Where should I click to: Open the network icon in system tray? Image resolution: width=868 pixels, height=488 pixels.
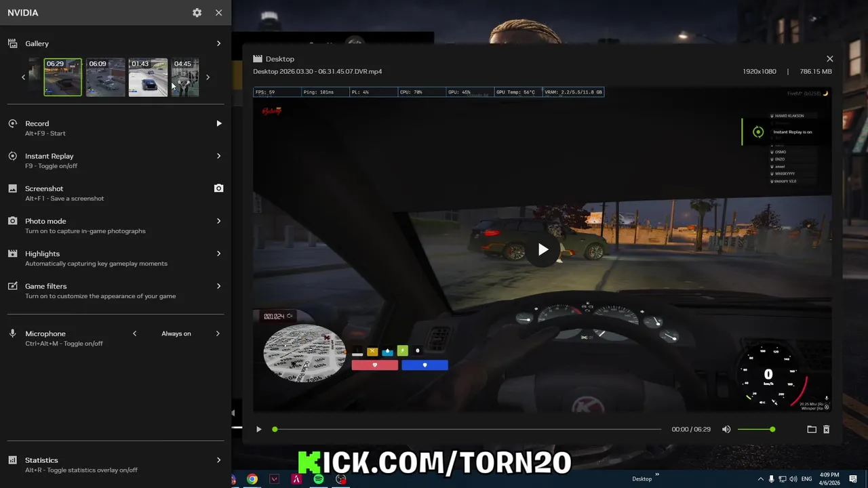pos(783,479)
